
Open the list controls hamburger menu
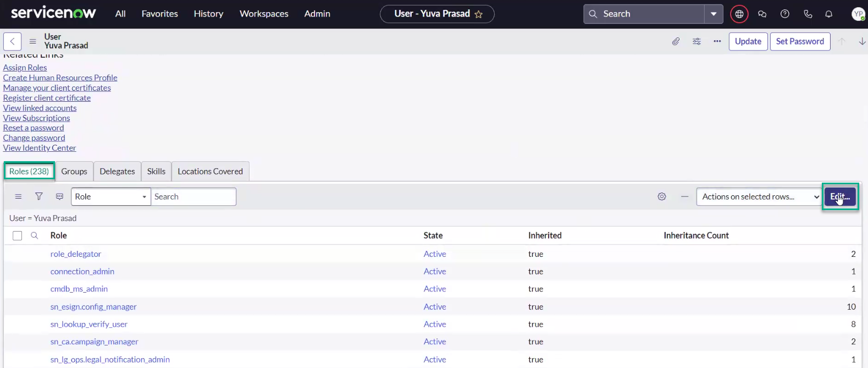pyautogui.click(x=18, y=196)
